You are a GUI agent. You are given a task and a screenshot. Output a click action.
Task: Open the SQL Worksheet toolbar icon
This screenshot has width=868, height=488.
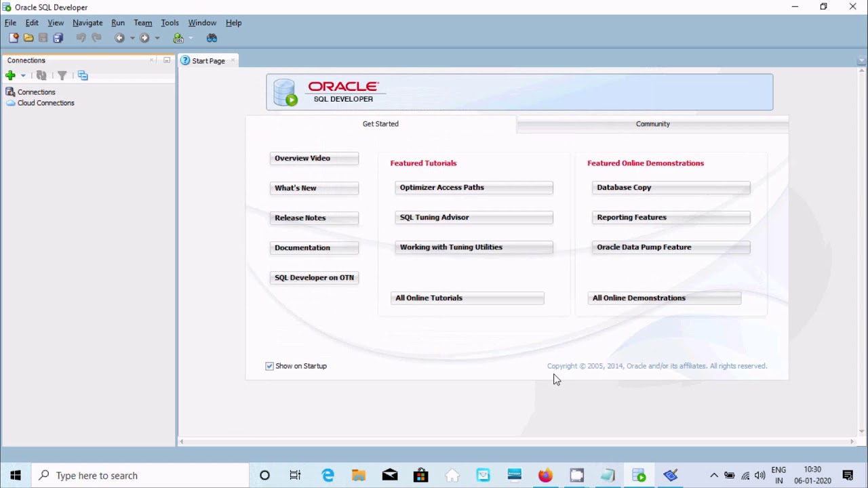click(178, 38)
